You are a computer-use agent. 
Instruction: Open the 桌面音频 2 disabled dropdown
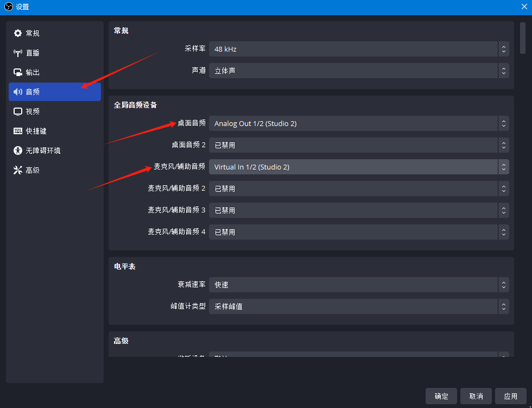(359, 145)
